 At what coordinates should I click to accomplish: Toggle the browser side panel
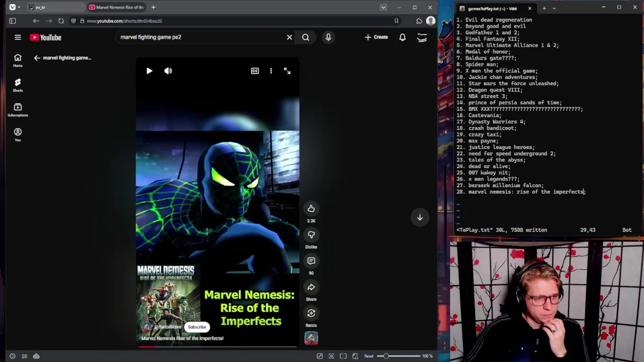13,21
